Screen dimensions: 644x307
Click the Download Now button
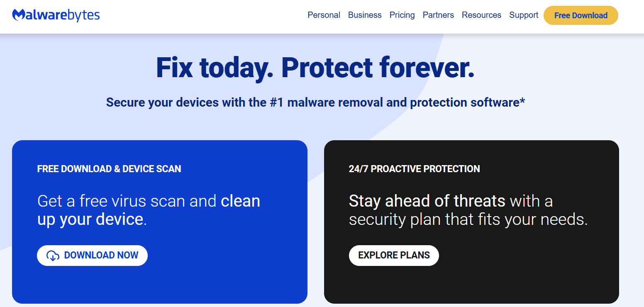[x=92, y=256]
